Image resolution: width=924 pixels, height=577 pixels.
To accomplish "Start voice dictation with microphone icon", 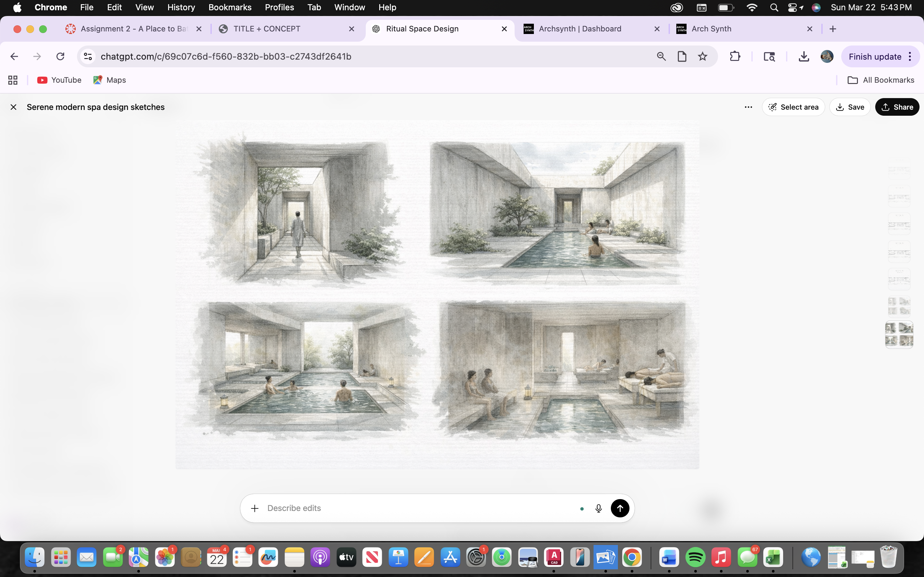I will pyautogui.click(x=598, y=508).
